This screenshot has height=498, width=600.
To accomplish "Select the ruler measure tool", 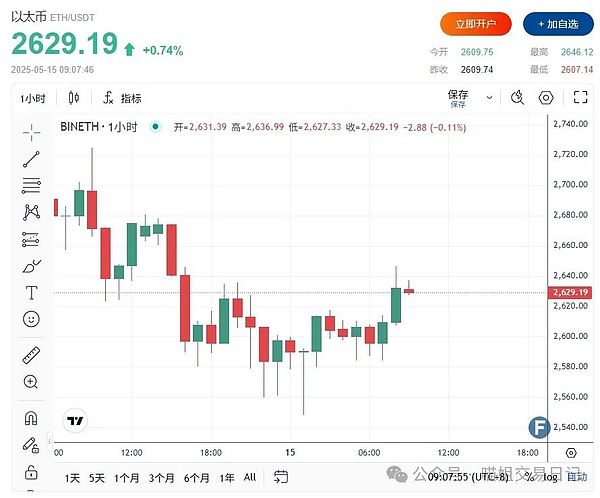I will (x=31, y=355).
